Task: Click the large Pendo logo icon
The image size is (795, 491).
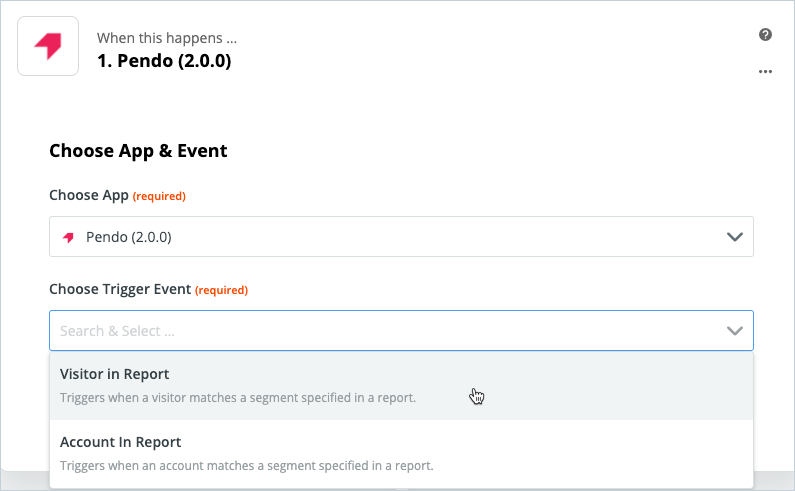Action: click(48, 46)
